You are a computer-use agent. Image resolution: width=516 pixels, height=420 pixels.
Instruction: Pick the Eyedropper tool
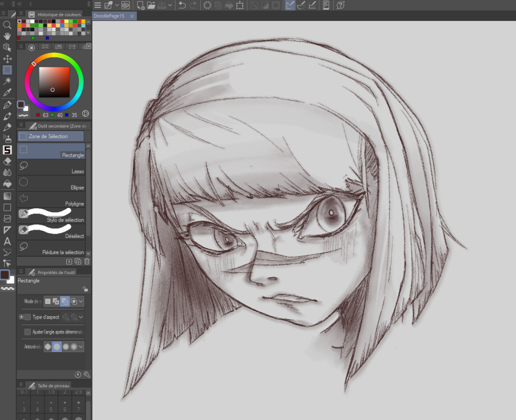point(7,93)
